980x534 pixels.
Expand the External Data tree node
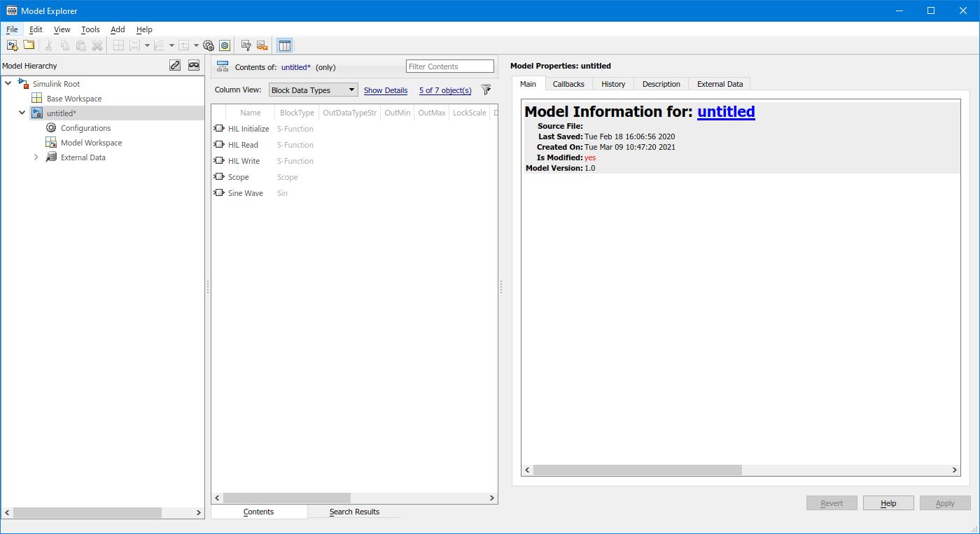click(36, 157)
